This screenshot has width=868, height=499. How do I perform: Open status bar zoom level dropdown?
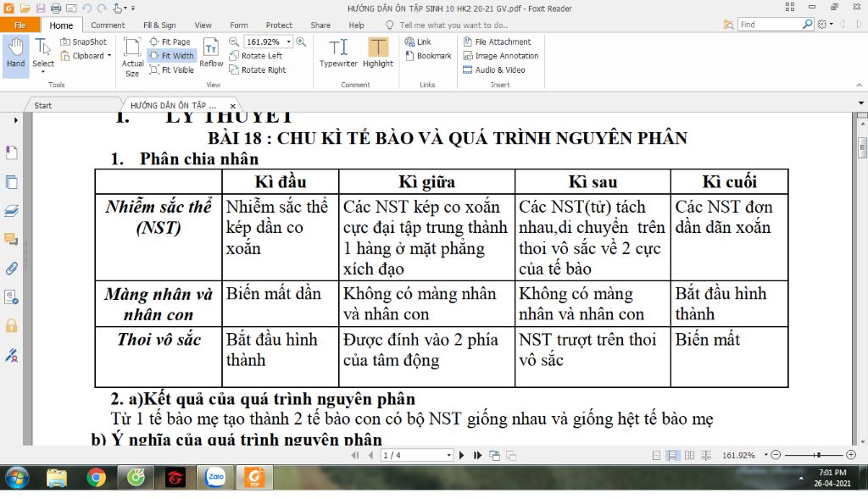pos(765,455)
